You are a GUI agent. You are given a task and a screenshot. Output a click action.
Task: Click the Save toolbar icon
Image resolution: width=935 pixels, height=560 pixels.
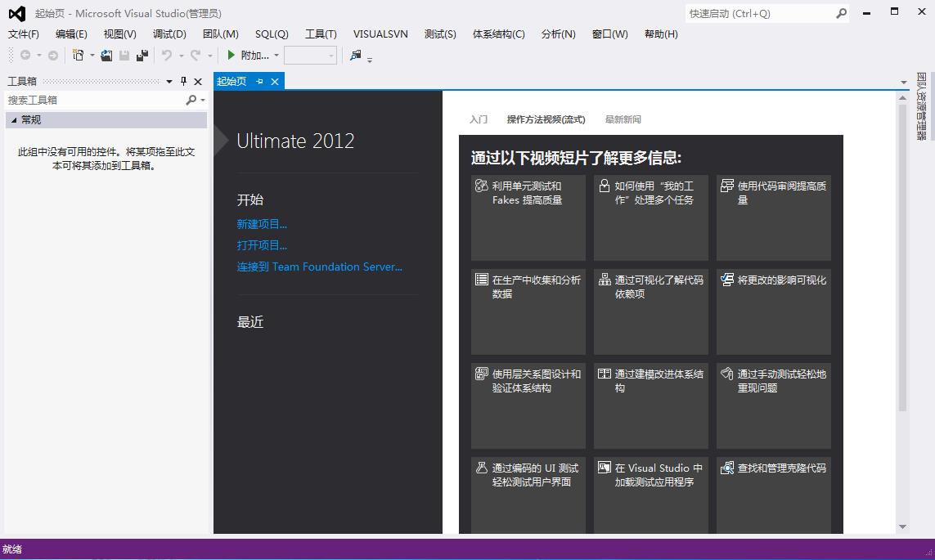(x=124, y=56)
